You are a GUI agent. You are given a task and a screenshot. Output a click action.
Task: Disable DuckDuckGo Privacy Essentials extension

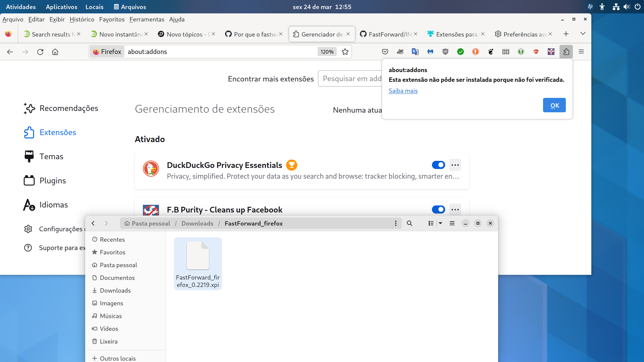[438, 165]
